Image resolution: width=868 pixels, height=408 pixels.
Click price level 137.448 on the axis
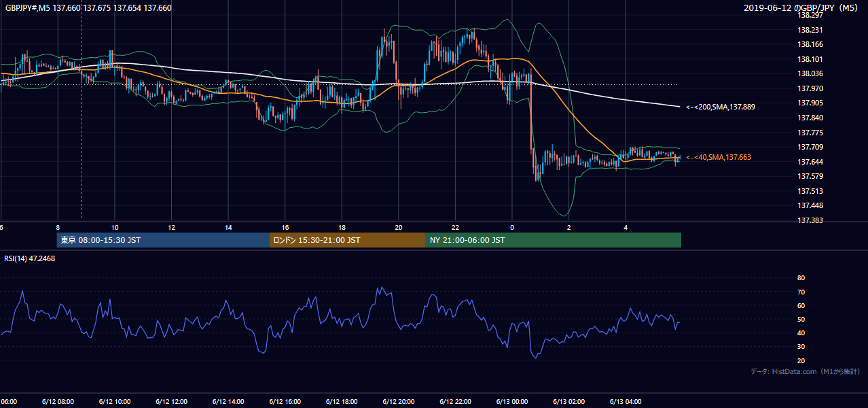coord(810,206)
